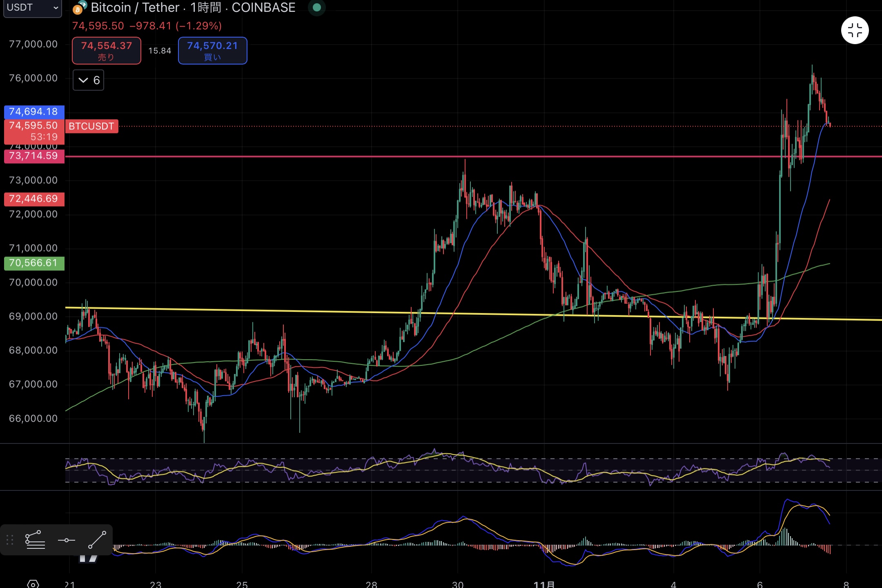882x588 pixels.
Task: Click the 74,570.21 buy button
Action: point(212,51)
